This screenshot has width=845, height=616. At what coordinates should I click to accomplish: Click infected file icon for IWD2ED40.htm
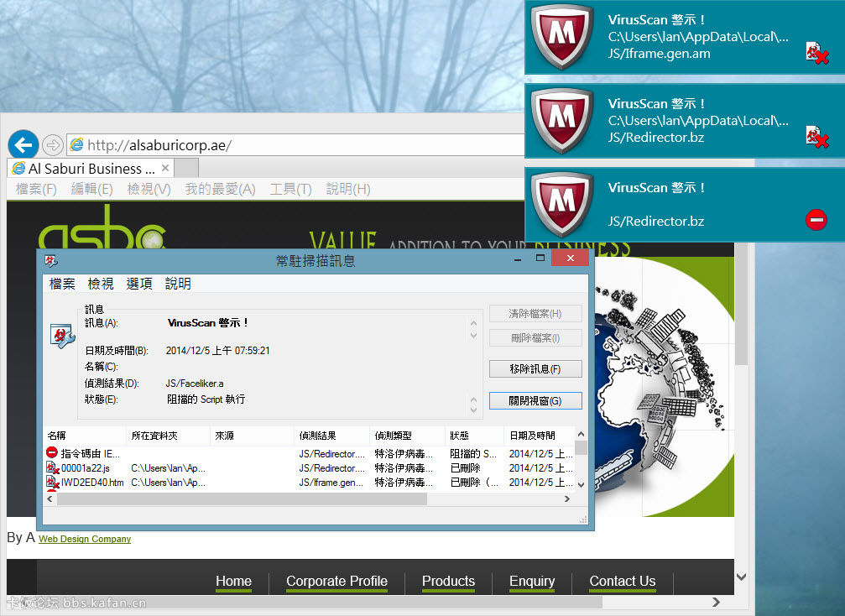(52, 482)
